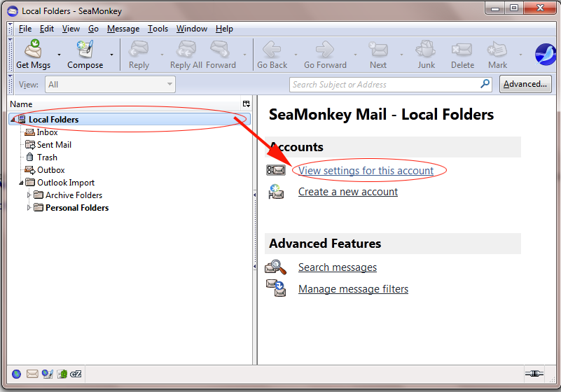Select the Sent Mail folder
Viewport: 561px width, 392px height.
(54, 145)
